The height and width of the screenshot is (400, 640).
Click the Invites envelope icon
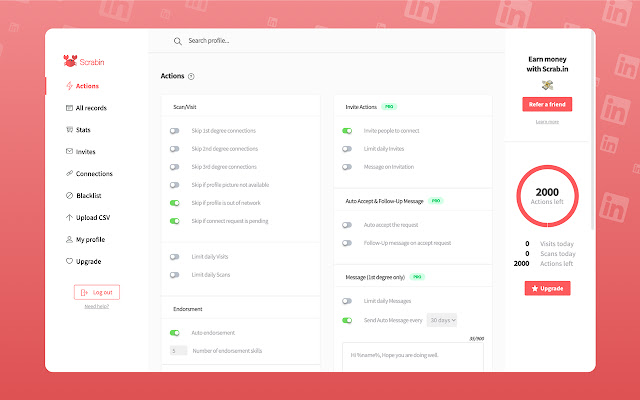click(x=69, y=151)
